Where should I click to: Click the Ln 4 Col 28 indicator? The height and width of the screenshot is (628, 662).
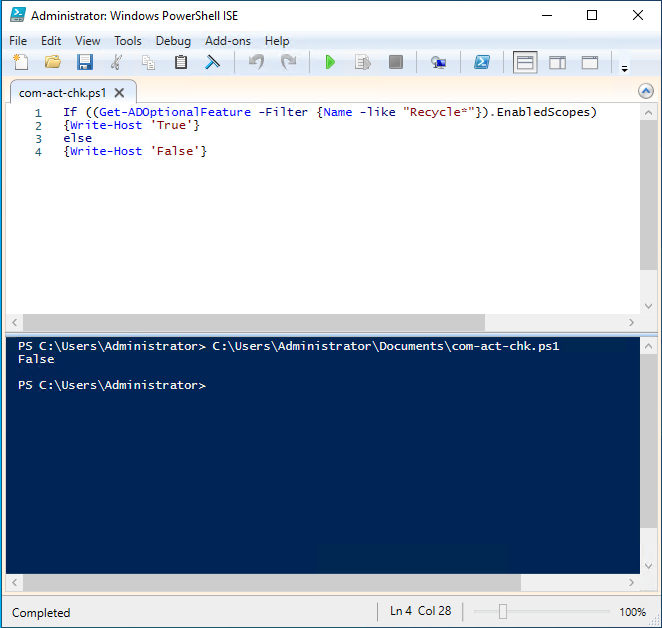tap(421, 611)
